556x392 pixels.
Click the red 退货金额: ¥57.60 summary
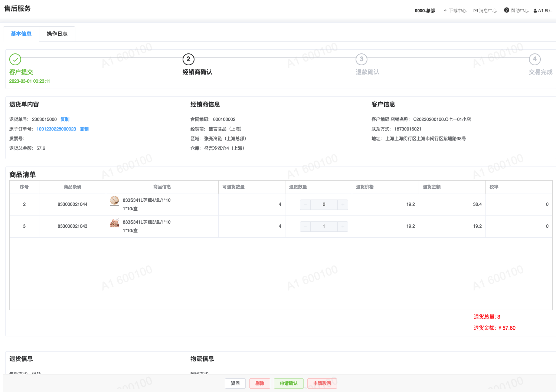click(495, 328)
